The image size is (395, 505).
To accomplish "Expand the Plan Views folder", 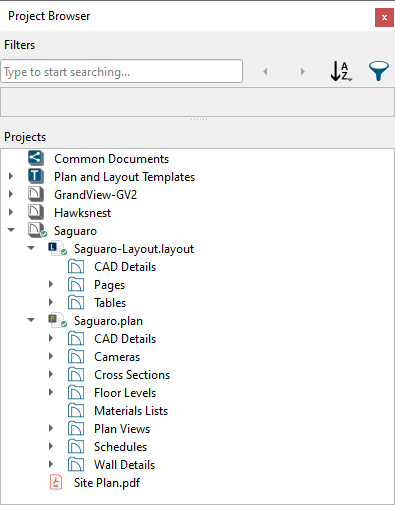I will pyautogui.click(x=51, y=428).
